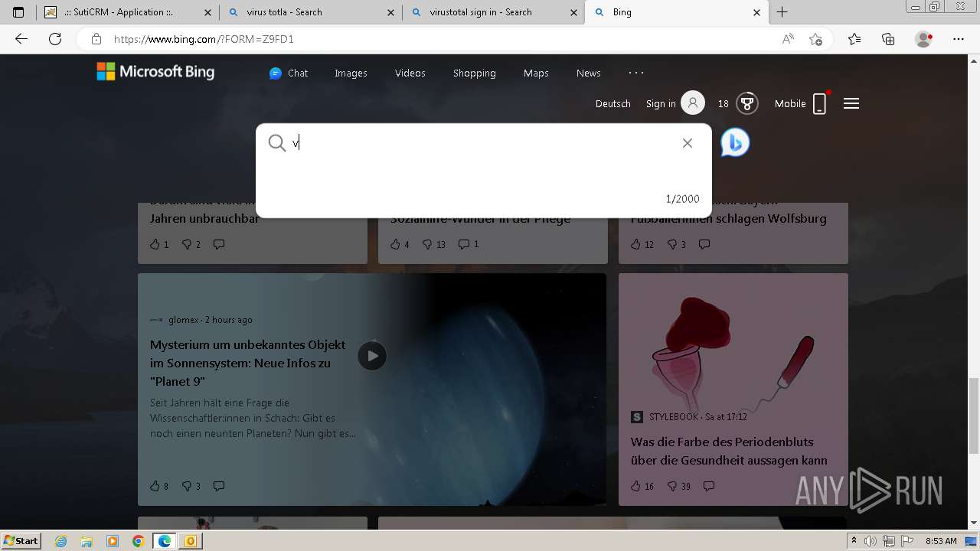Open Maps in Bing navigation
This screenshot has height=551, width=980.
[536, 73]
